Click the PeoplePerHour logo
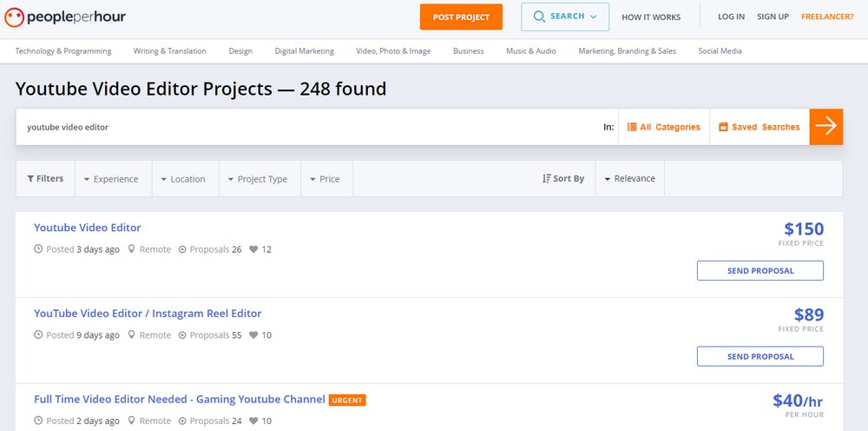 [x=65, y=17]
